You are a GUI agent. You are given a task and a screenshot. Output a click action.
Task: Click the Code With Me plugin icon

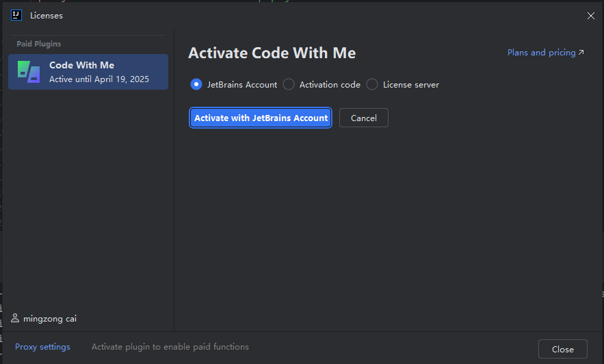(x=29, y=72)
